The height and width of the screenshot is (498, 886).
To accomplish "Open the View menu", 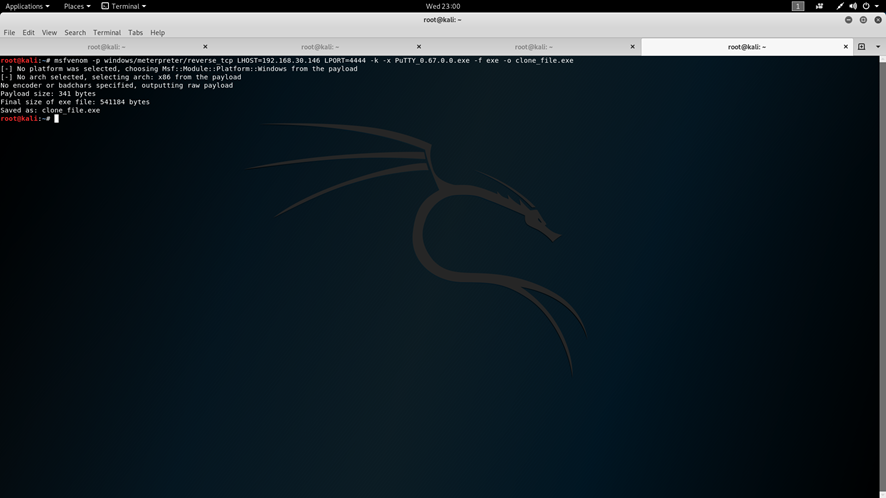I will 49,33.
